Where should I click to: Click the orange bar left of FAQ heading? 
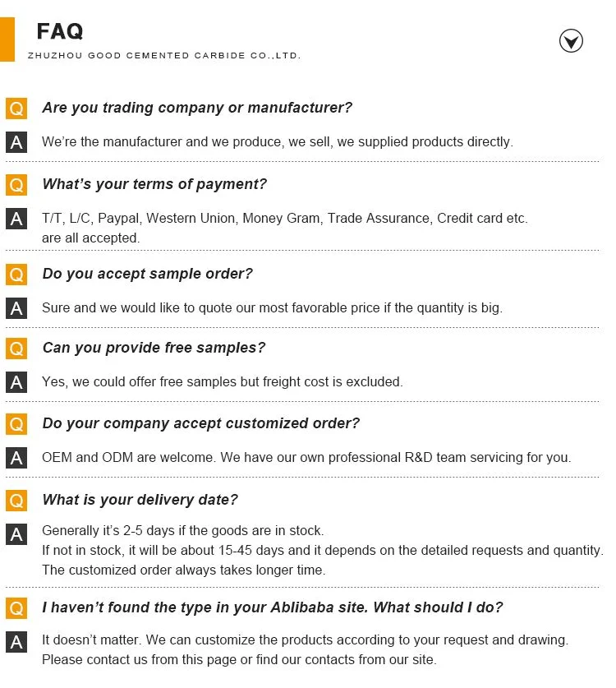click(7, 39)
